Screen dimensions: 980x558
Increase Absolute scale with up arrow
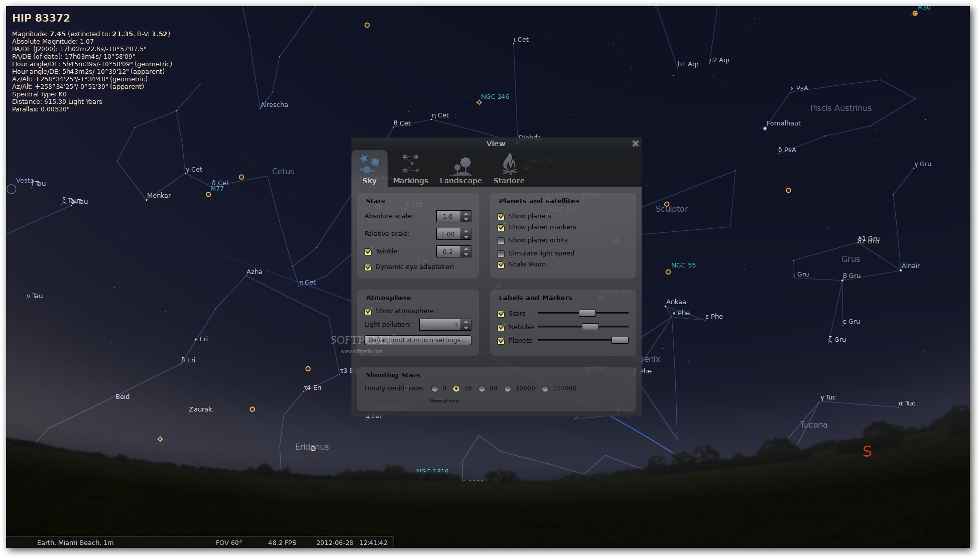tap(466, 213)
